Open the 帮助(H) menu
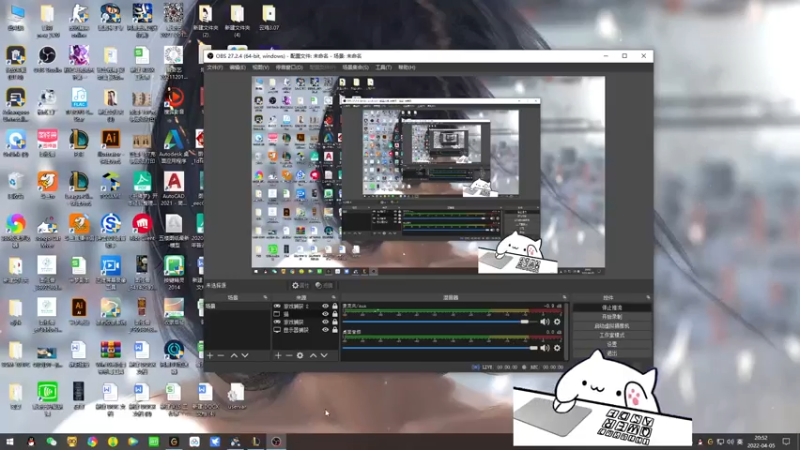Screen dimensions: 800x450 407,67
